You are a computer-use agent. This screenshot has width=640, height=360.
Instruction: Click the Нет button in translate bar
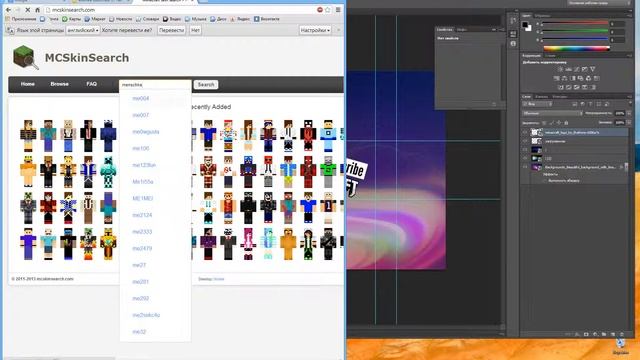coord(196,30)
